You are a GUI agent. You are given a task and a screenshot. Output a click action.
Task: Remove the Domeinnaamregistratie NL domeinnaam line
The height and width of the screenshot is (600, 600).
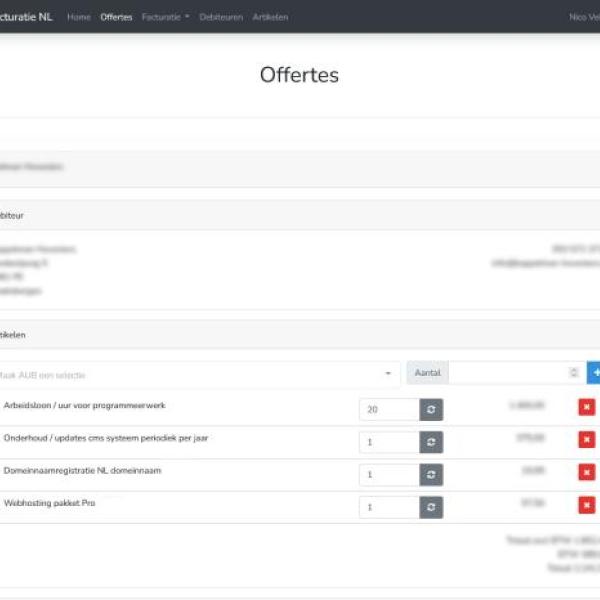click(586, 473)
